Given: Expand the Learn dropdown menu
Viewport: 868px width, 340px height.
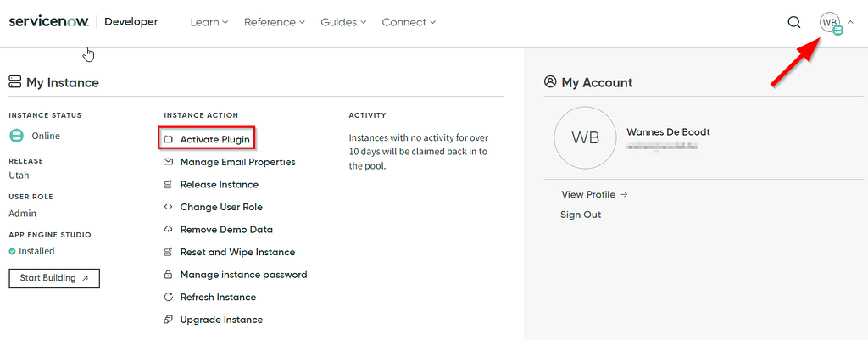Looking at the screenshot, I should tap(209, 22).
